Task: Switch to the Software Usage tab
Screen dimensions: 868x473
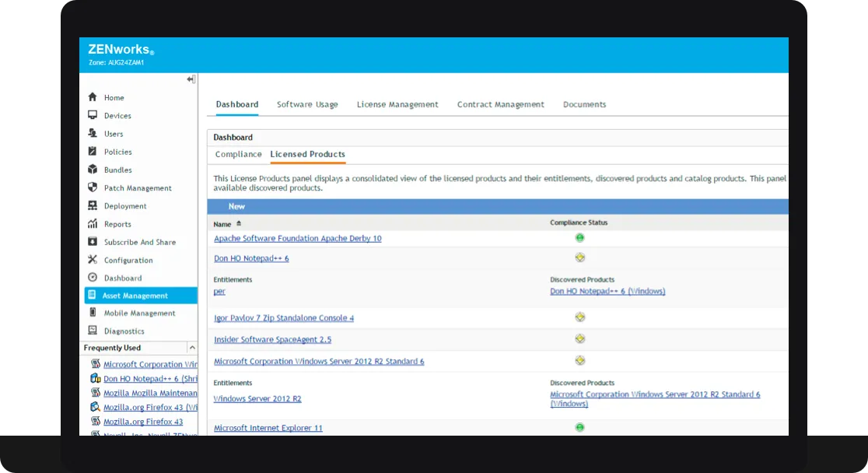Action: pos(307,104)
